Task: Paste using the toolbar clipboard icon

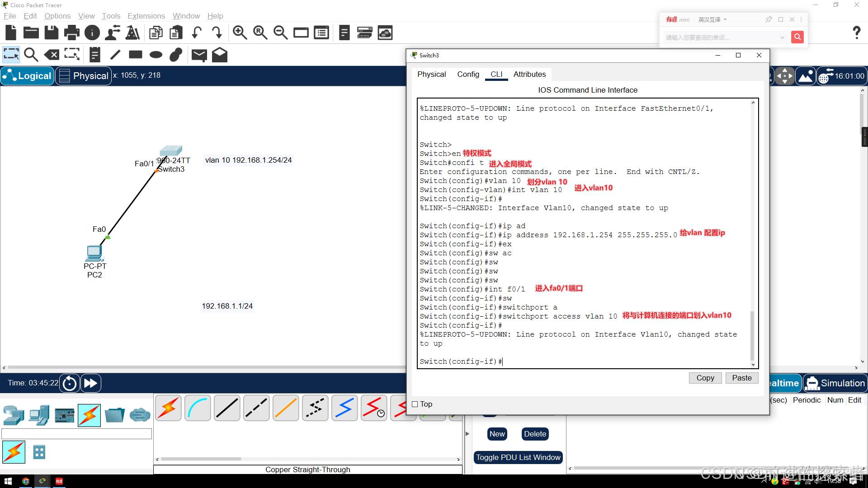Action: pos(176,33)
